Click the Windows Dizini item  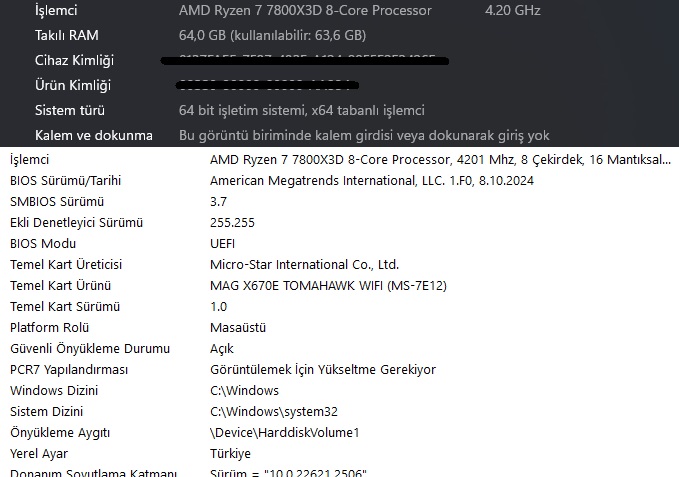pos(52,391)
